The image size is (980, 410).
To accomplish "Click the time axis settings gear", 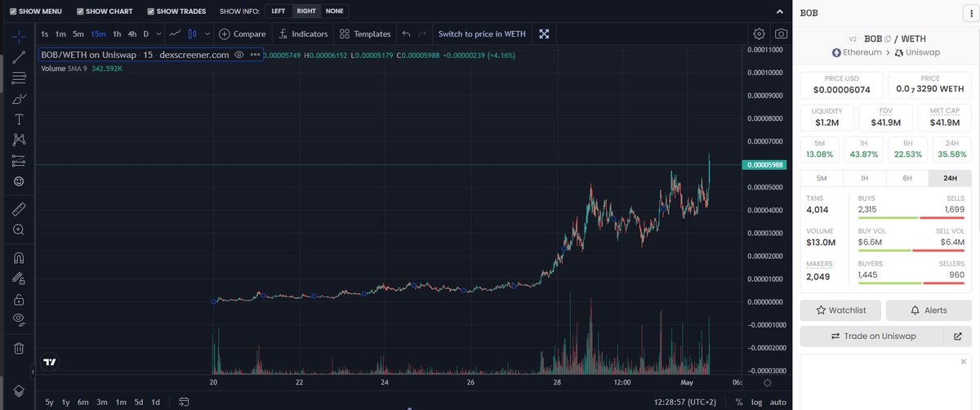I will tap(768, 382).
